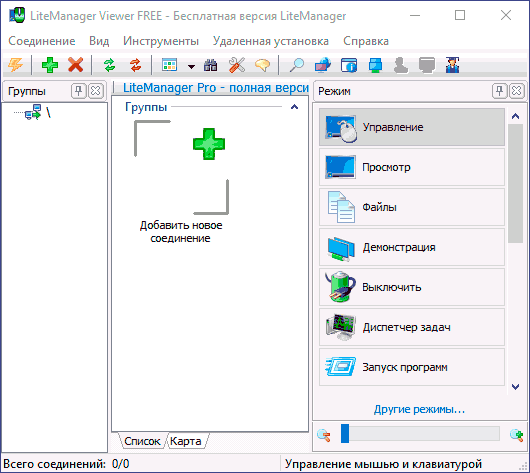
Task: Click the large green plus Добавить новое соединение
Action: (x=209, y=144)
